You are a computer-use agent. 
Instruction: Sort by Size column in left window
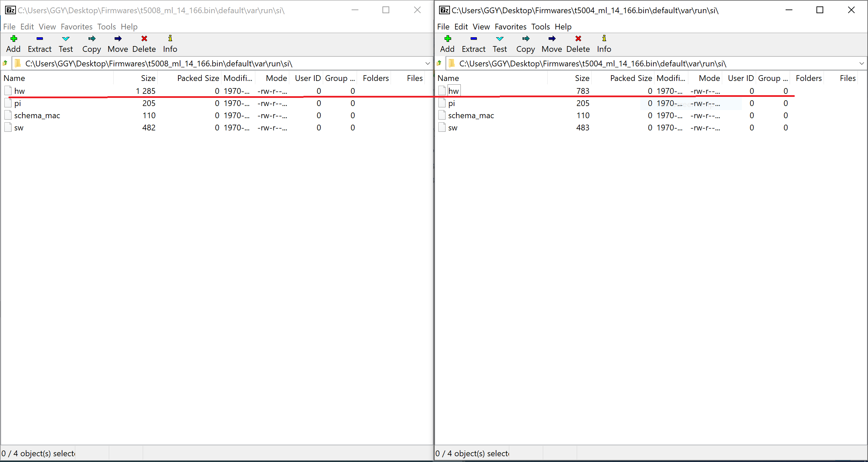click(148, 78)
